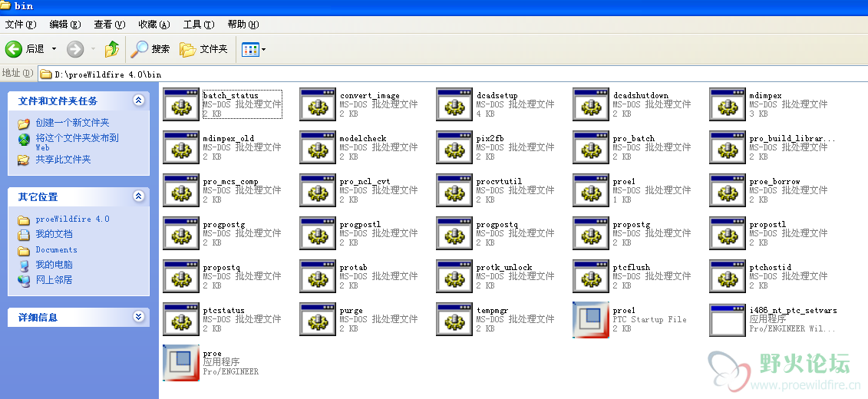Select the pix2fb batch file icon
The height and width of the screenshot is (399, 868).
point(454,147)
